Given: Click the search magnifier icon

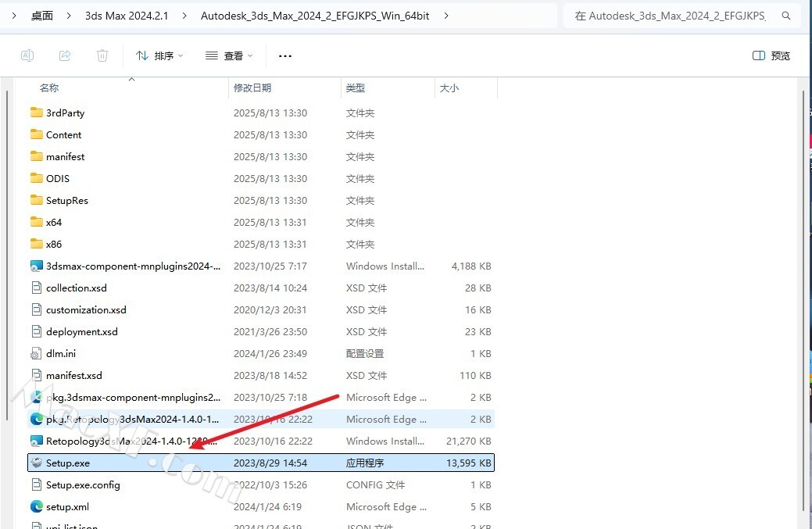Looking at the screenshot, I should pos(786,16).
